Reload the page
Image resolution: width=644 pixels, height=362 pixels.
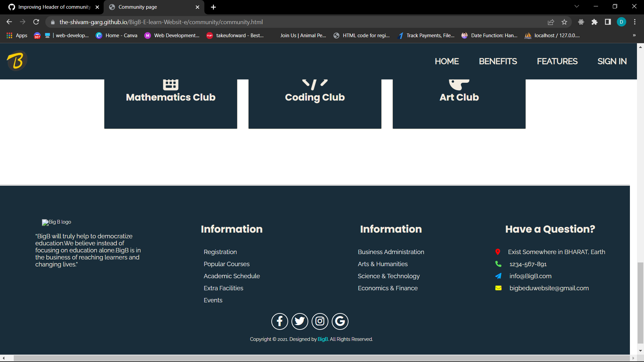[36, 22]
